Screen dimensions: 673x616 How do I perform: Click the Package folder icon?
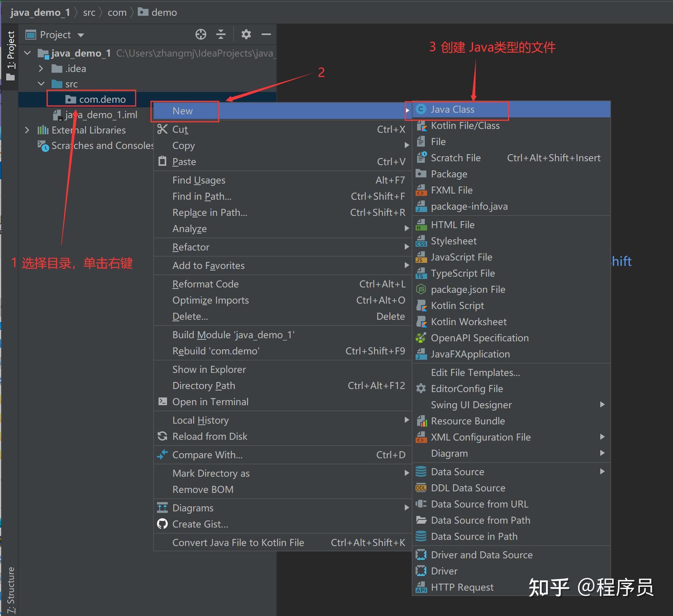click(421, 174)
